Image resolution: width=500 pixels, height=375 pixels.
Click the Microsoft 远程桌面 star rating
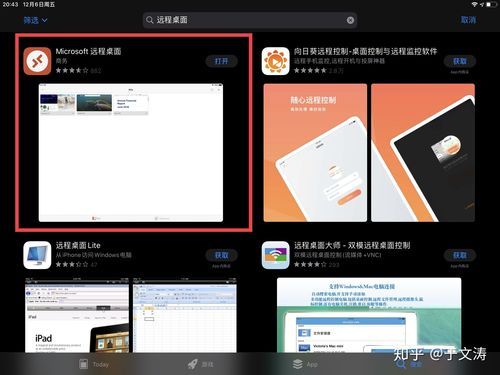point(72,70)
